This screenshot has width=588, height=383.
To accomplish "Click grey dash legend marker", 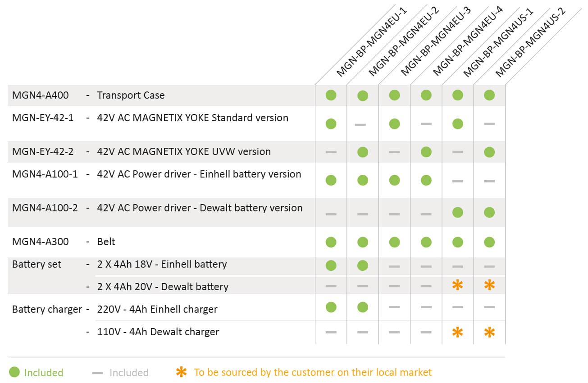I will coord(97,373).
